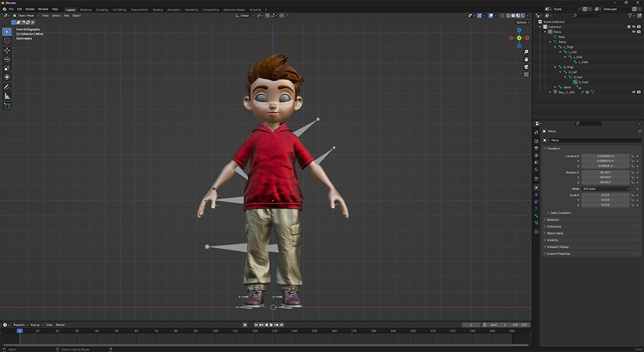Select the R_Toe0 bone in outliner

pos(583,82)
